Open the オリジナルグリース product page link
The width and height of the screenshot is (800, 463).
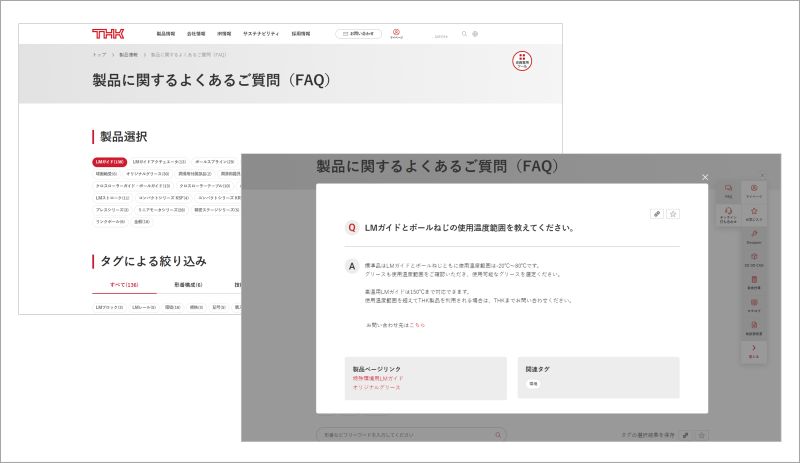[x=376, y=386]
